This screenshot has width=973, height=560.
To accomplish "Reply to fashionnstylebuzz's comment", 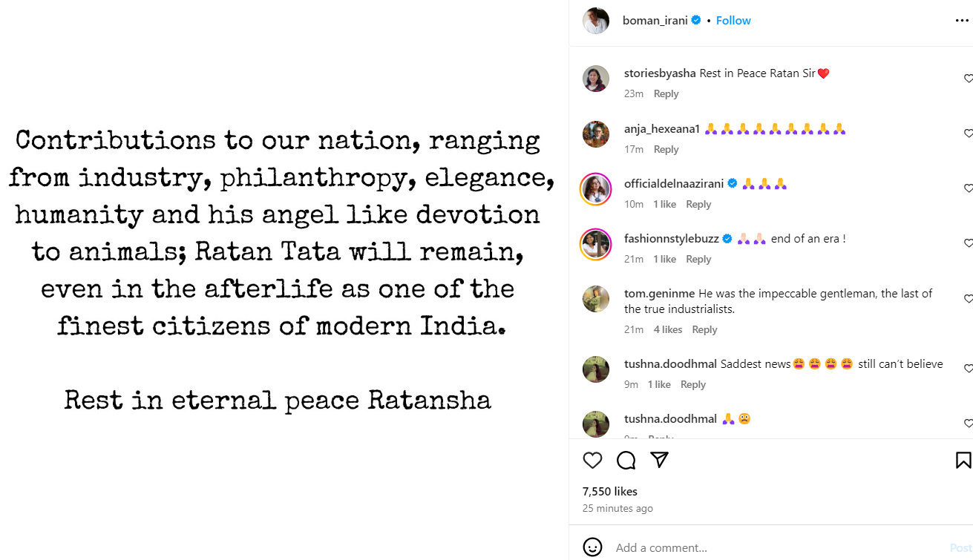I will (698, 260).
